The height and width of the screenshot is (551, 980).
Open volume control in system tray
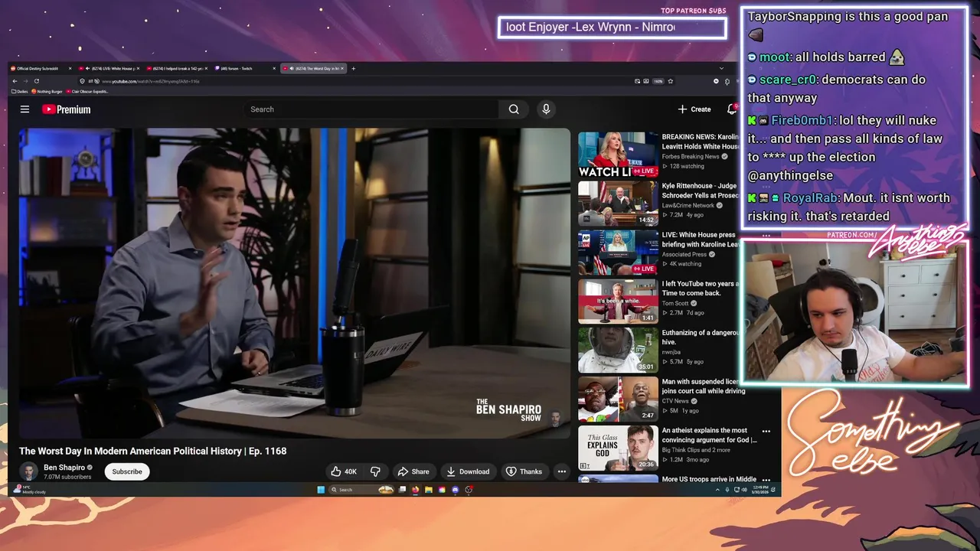744,490
